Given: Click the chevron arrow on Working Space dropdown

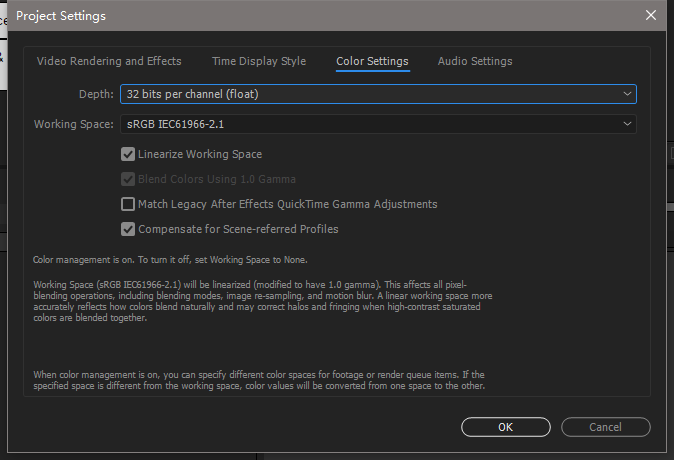Looking at the screenshot, I should 627,124.
